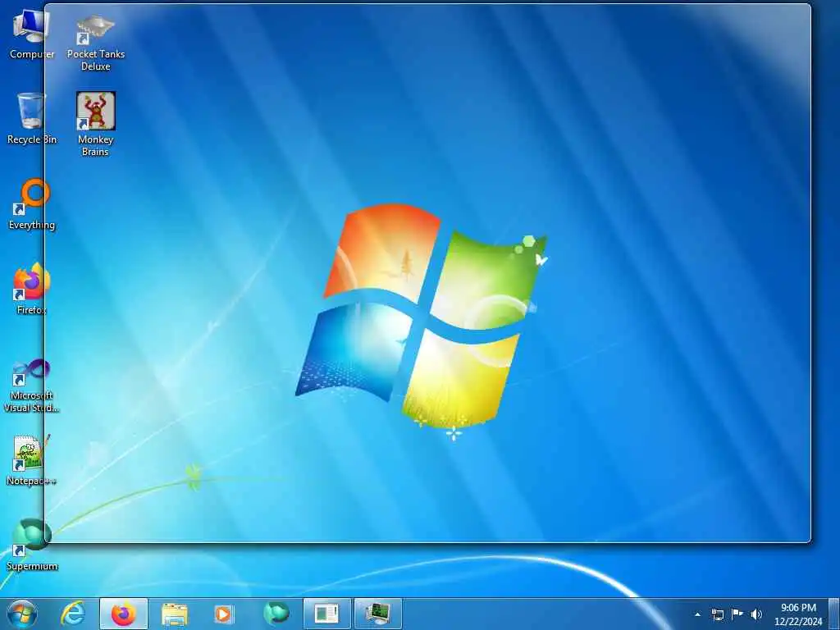Open Windows Explorer from the taskbar

(175, 614)
